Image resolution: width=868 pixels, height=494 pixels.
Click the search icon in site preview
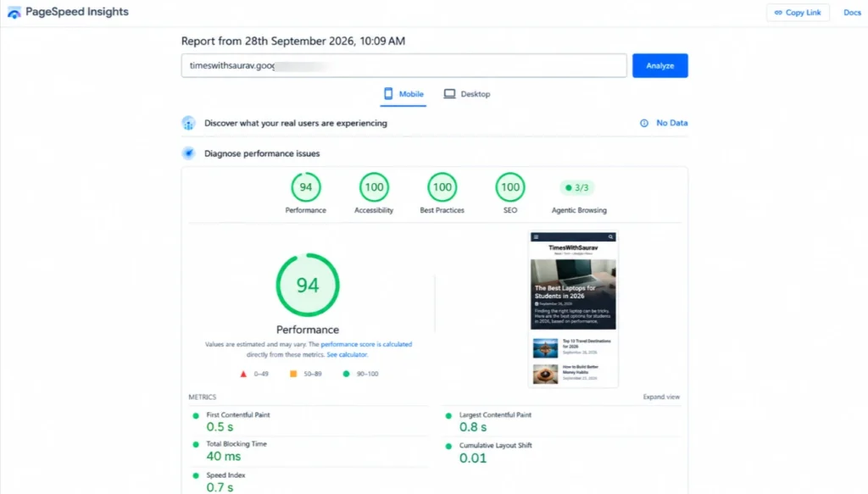610,236
